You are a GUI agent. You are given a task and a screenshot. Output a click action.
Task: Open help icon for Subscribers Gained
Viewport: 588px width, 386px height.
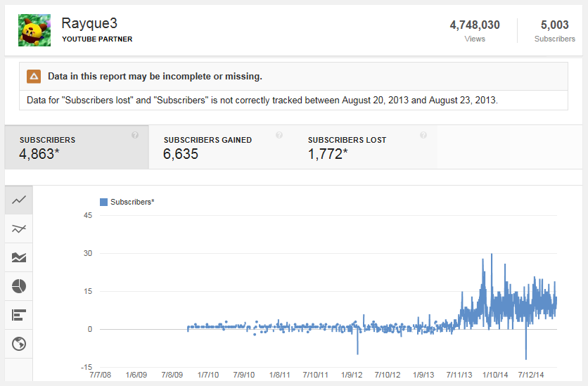point(279,135)
